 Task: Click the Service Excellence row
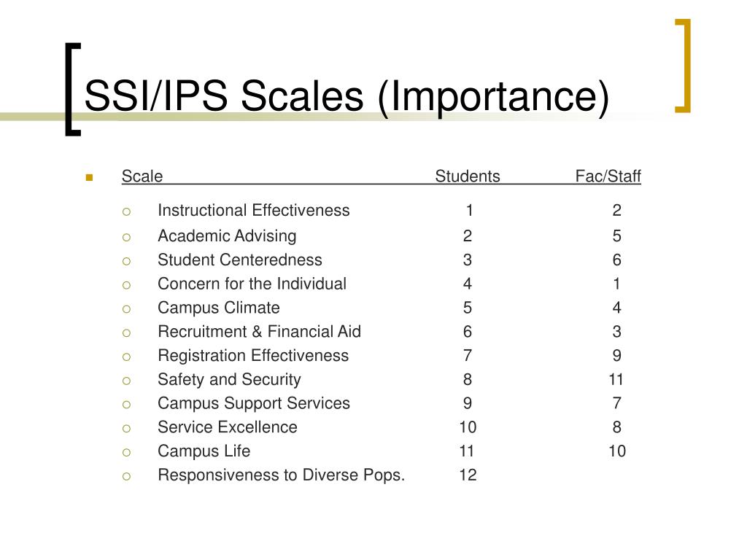tap(228, 427)
